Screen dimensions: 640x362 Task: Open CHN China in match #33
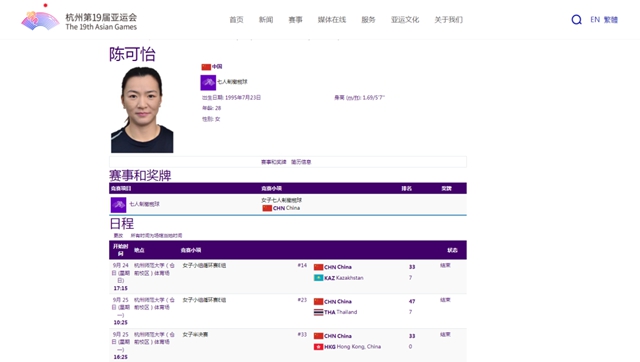[338, 336]
